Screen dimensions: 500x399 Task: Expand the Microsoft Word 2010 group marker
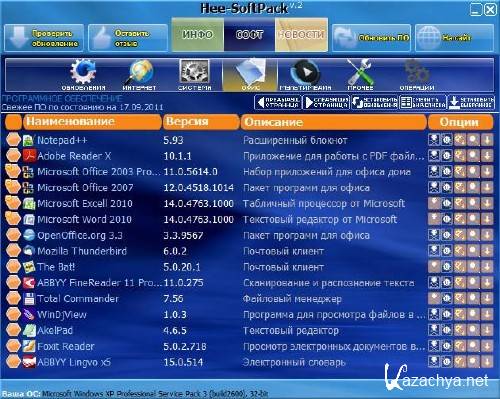pyautogui.click(x=13, y=219)
